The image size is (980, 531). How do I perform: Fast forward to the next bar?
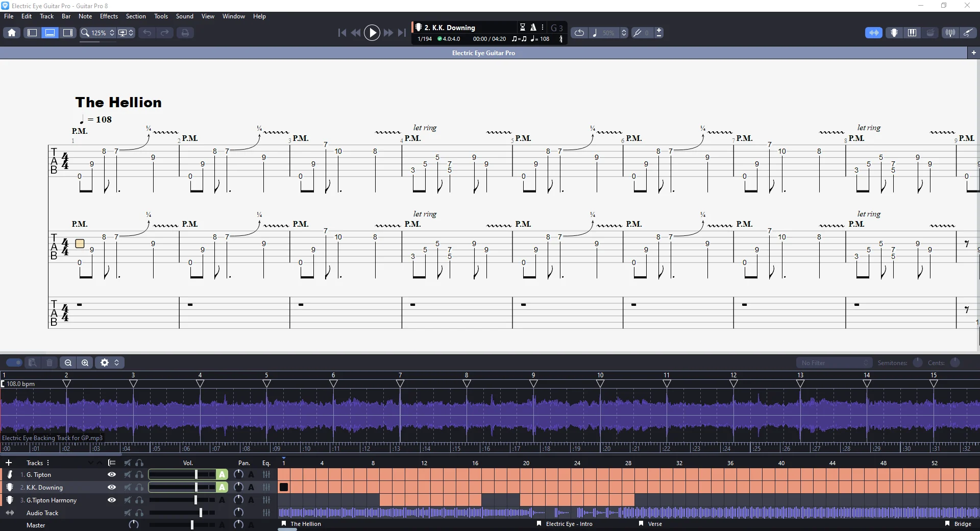(x=388, y=33)
